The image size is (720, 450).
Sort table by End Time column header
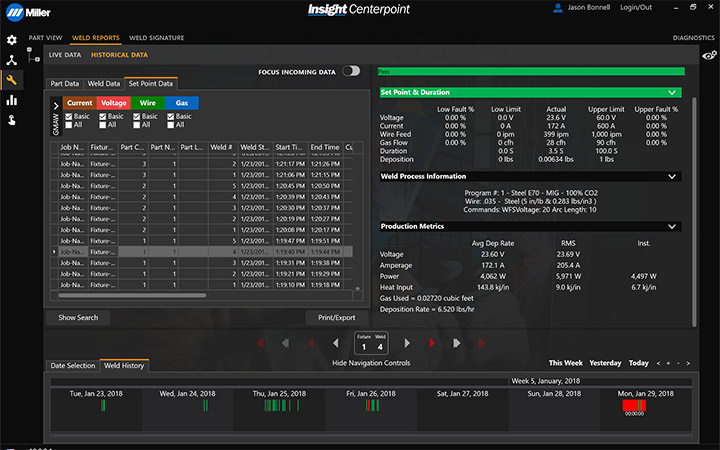pos(325,147)
